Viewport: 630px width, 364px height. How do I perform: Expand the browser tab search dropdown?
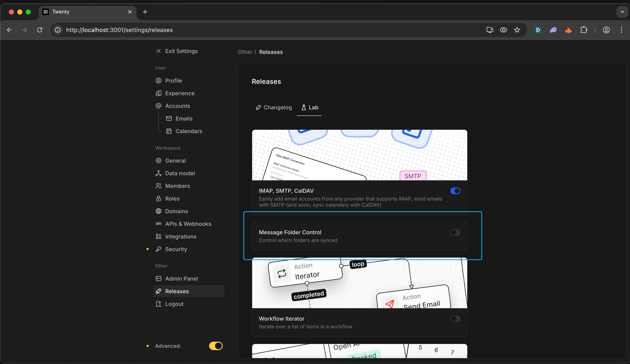point(622,12)
